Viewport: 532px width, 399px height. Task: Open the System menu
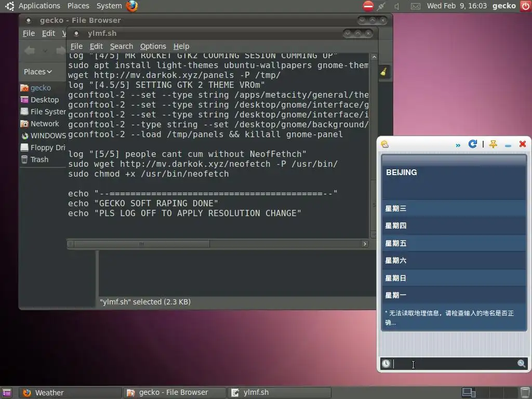coord(109,6)
